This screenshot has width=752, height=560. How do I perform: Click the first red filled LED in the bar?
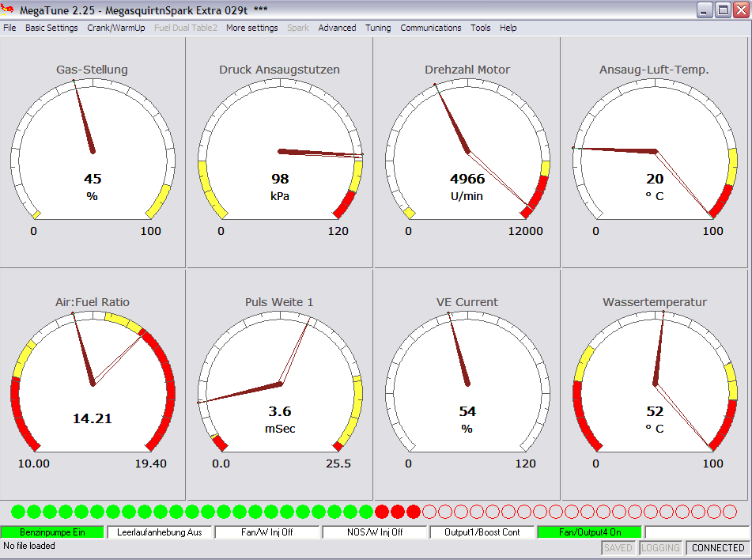click(x=382, y=512)
